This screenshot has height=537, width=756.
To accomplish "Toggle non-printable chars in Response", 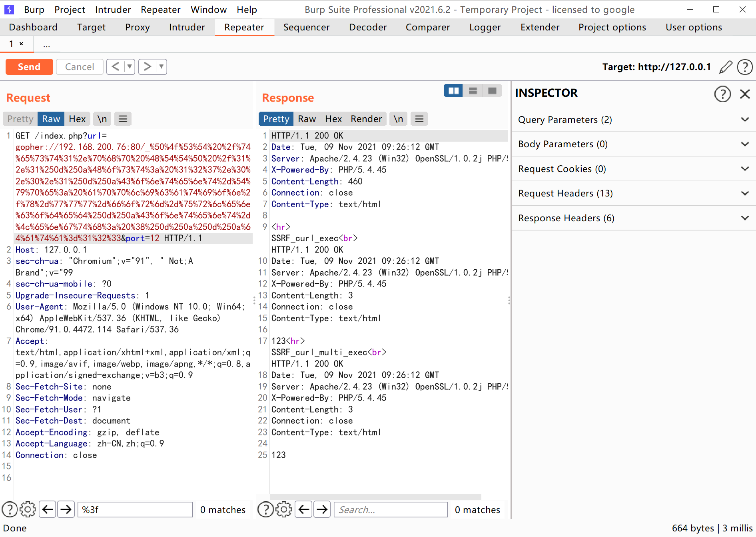I will 398,119.
